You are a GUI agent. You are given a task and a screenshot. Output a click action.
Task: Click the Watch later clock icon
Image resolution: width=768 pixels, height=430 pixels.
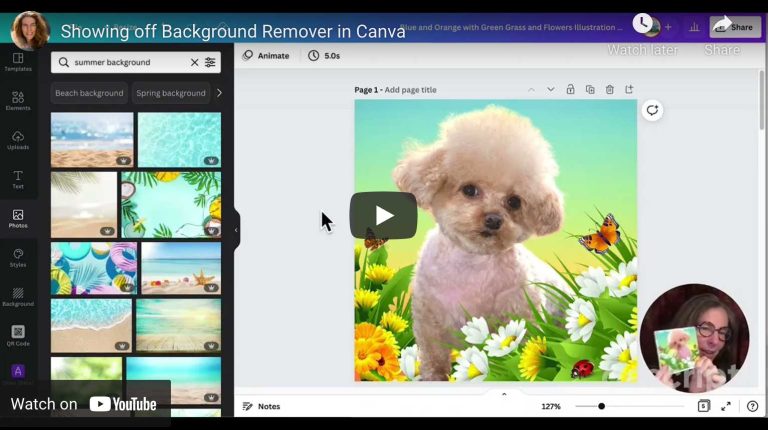[642, 24]
